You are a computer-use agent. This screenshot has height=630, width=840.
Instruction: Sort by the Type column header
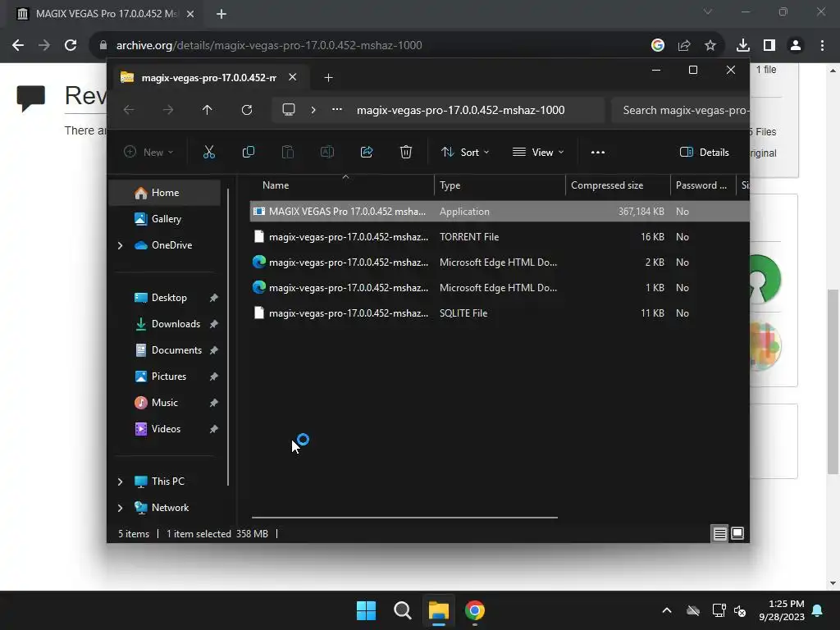[500, 185]
